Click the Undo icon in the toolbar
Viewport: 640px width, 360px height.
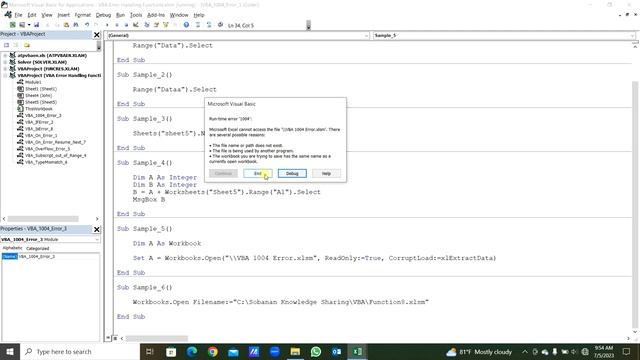point(87,25)
